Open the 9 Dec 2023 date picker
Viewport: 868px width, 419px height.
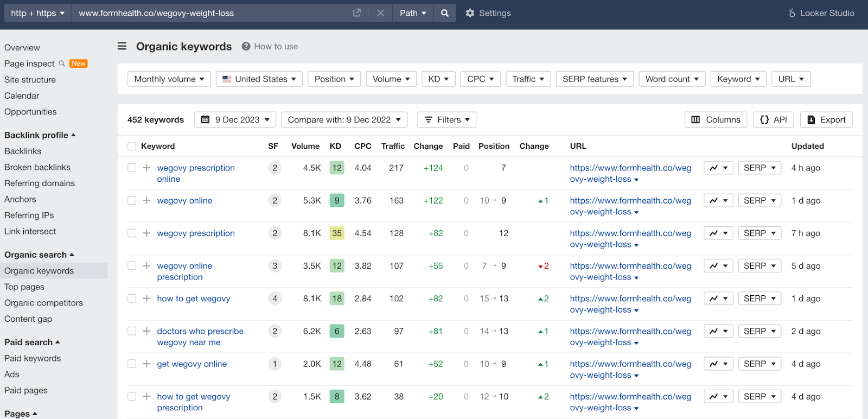235,119
